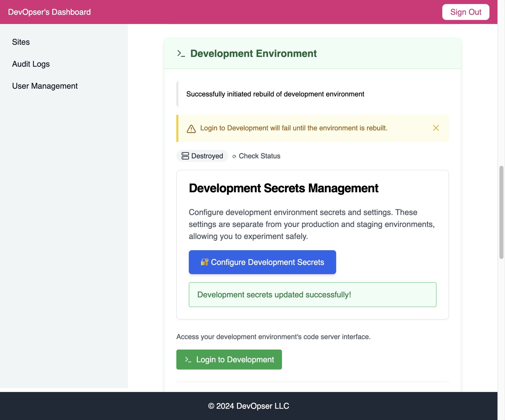Image resolution: width=505 pixels, height=420 pixels.
Task: Click '© 2024 DevOpser LLC' footer text
Action: click(249, 406)
